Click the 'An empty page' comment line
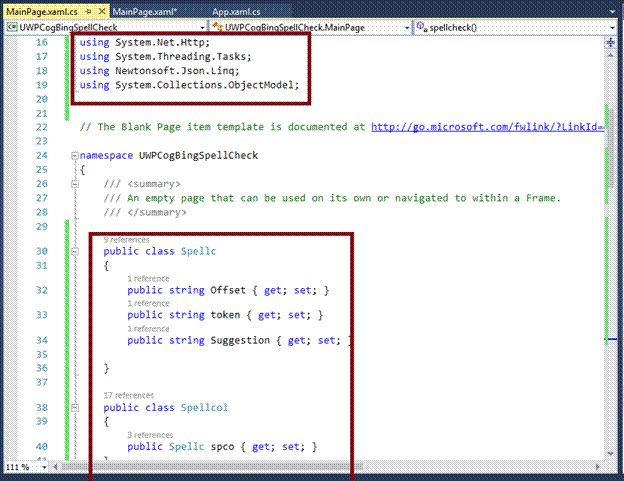This screenshot has height=481, width=624. (x=332, y=198)
